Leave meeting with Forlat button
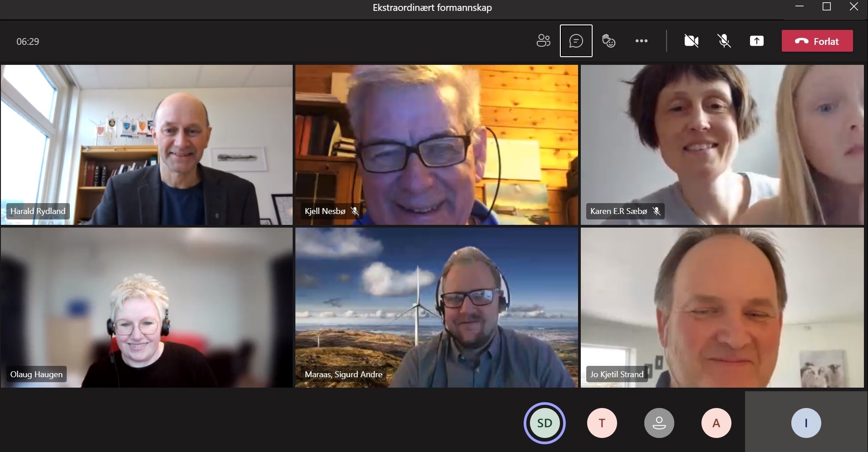 [x=817, y=41]
